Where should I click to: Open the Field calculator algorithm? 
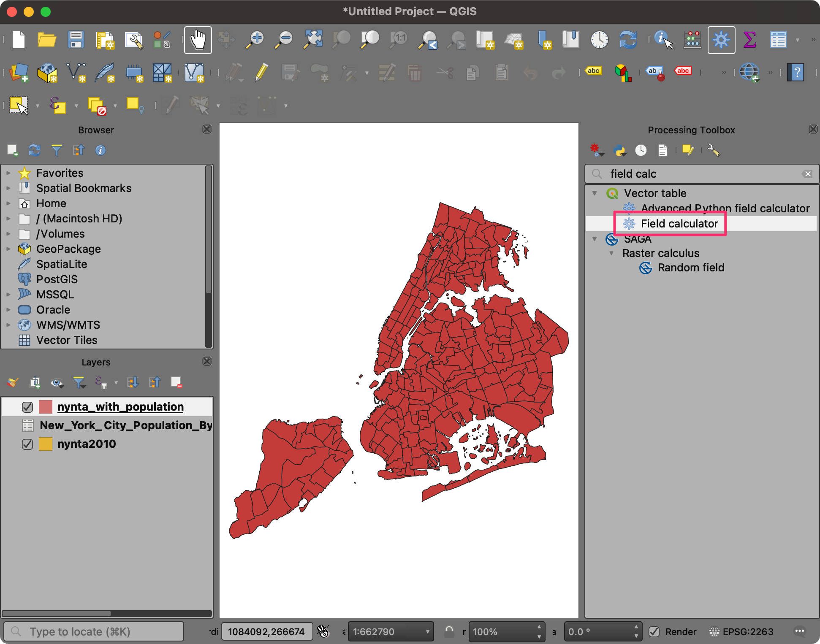679,224
